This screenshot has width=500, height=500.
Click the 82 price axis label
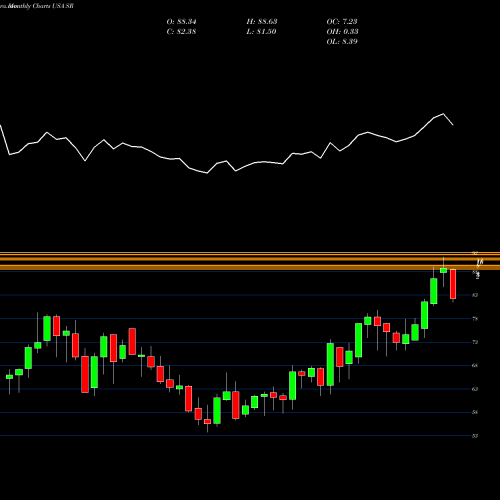475,295
